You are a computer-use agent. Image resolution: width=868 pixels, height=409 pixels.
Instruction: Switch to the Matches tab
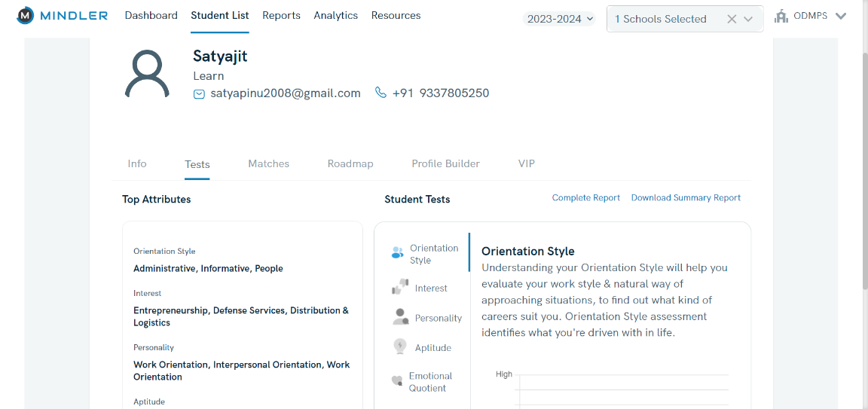click(268, 163)
